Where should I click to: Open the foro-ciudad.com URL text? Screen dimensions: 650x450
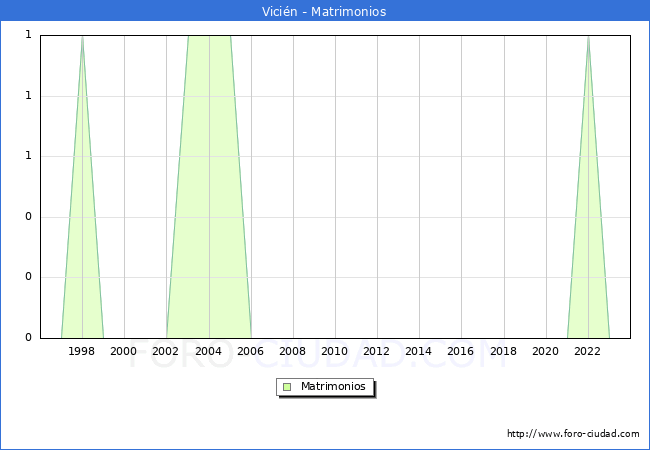coord(573,434)
